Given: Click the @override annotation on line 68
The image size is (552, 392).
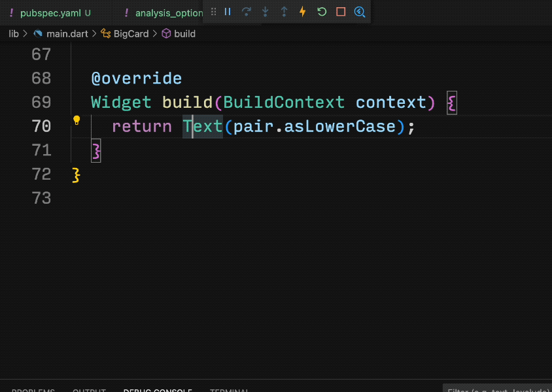Looking at the screenshot, I should 136,78.
